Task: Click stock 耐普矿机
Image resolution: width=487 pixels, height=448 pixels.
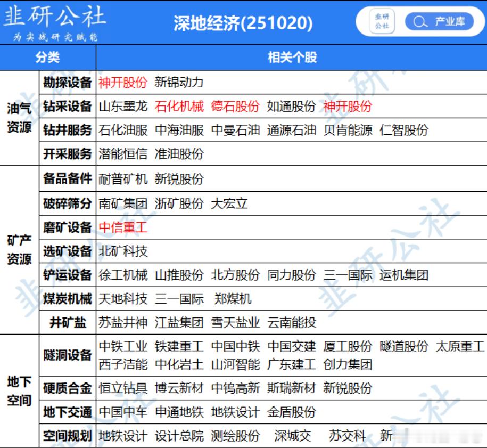Action: (123, 179)
